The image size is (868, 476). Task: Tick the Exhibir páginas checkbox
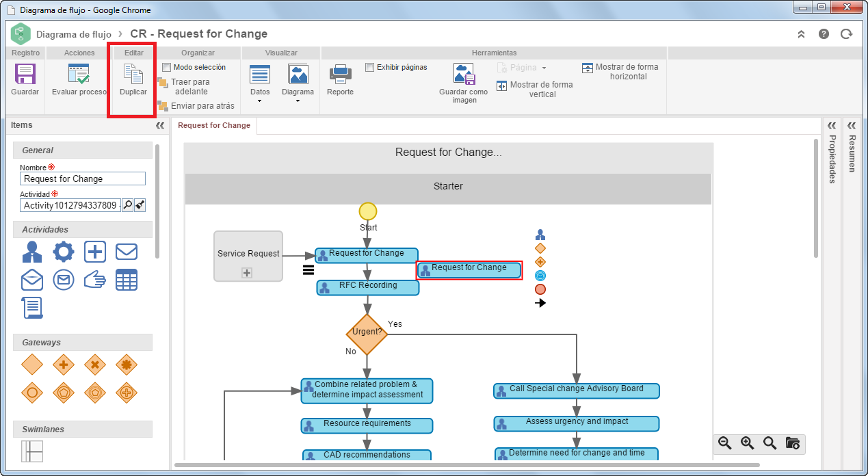pyautogui.click(x=369, y=67)
